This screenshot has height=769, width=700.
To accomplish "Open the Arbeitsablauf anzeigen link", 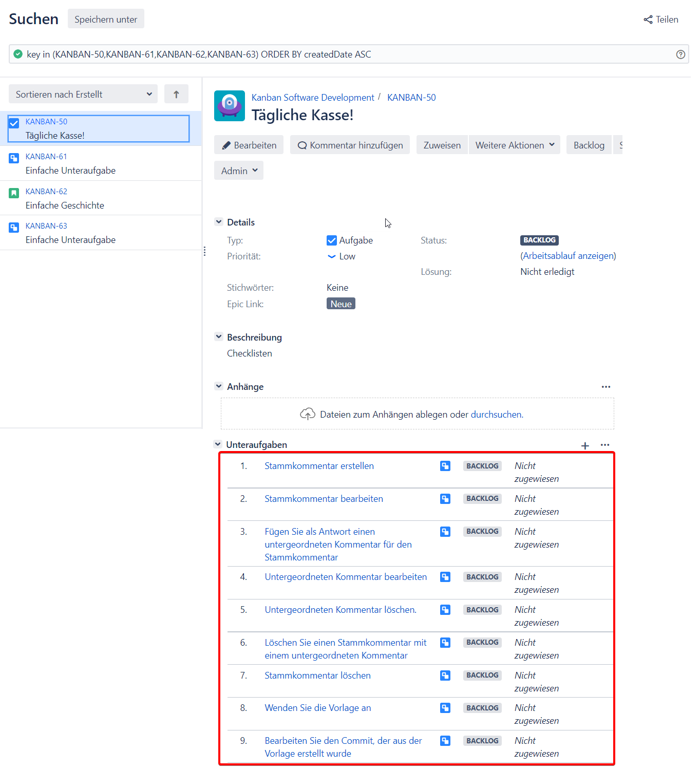I will point(568,256).
